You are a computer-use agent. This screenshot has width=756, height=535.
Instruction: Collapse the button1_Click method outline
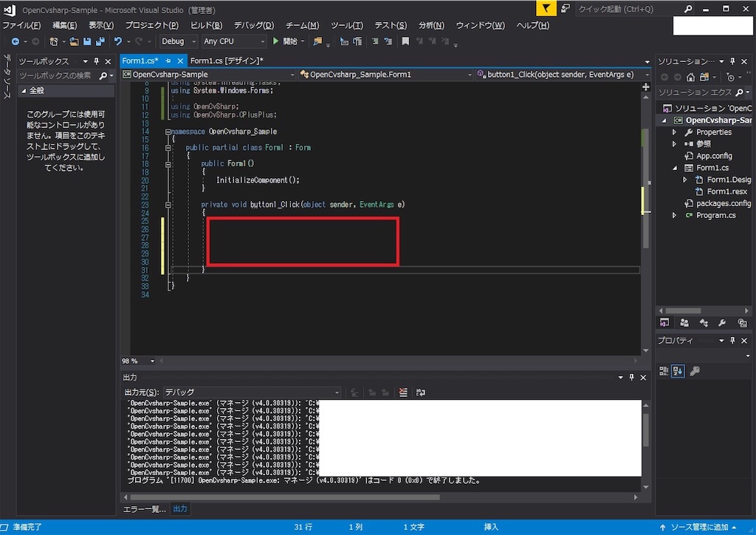point(168,205)
